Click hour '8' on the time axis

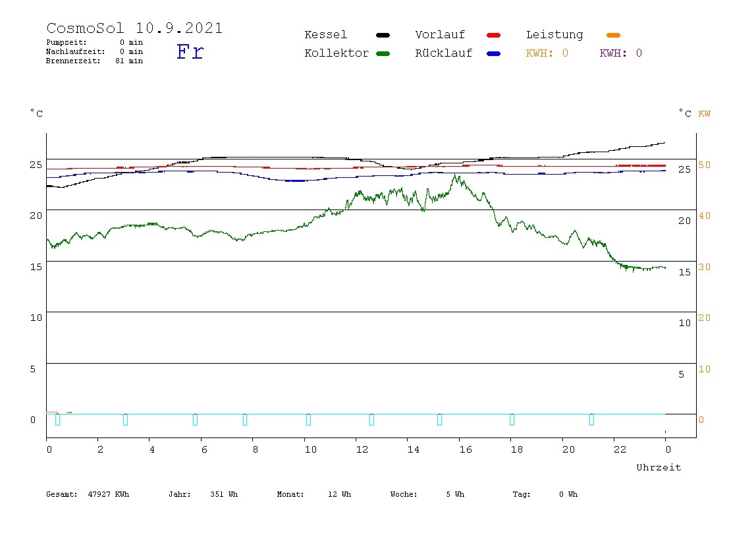(x=256, y=449)
